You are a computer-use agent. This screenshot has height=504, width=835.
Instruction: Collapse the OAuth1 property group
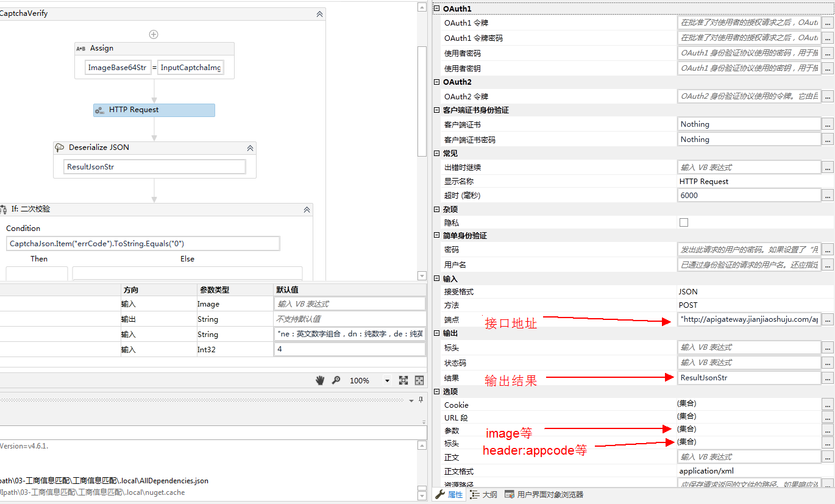click(436, 9)
